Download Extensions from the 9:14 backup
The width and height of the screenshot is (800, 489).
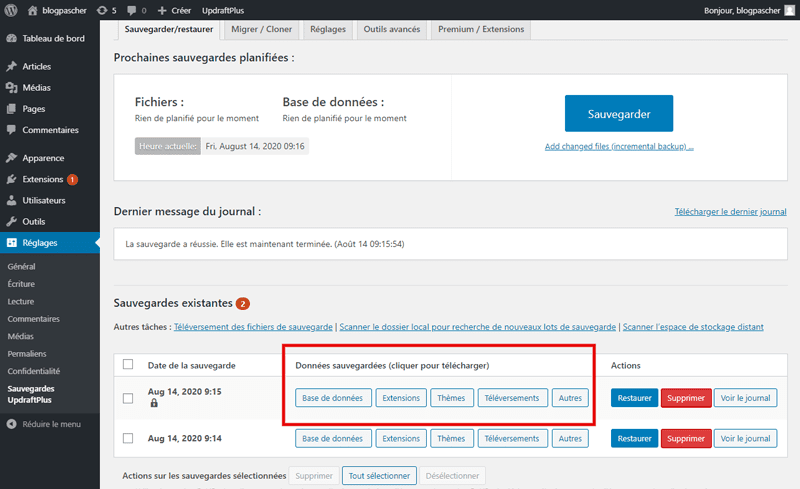point(401,438)
